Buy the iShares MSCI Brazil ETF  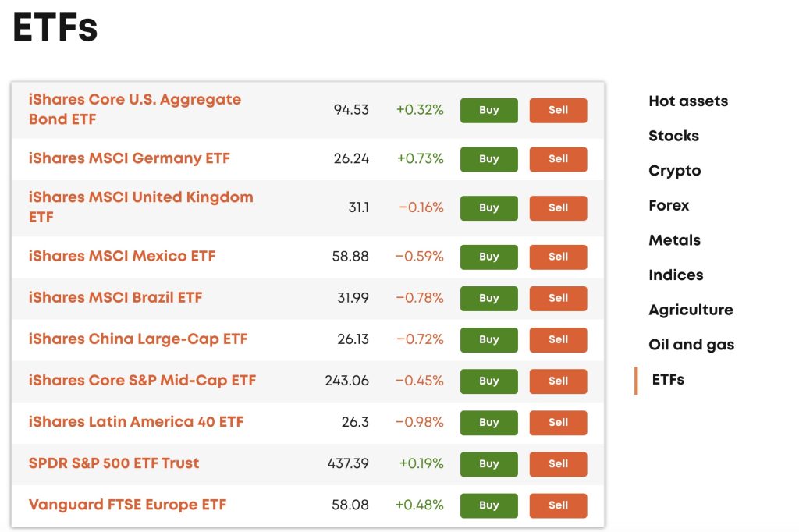click(x=488, y=298)
